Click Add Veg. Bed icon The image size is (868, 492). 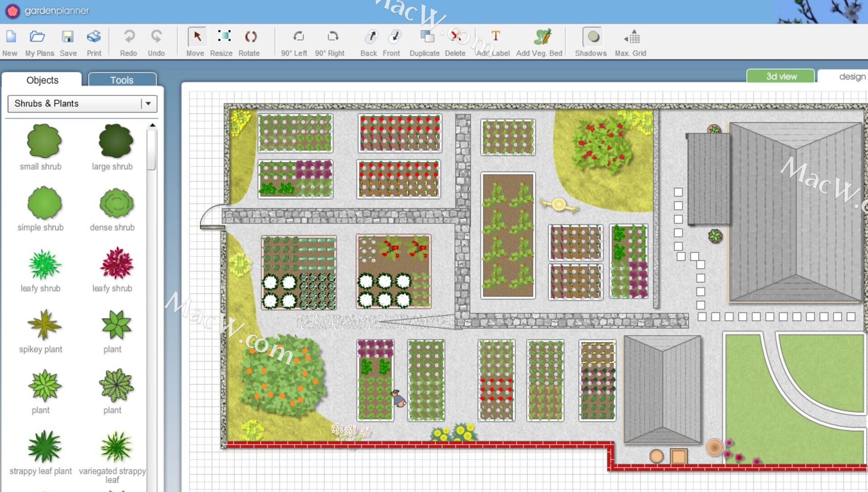tap(542, 37)
